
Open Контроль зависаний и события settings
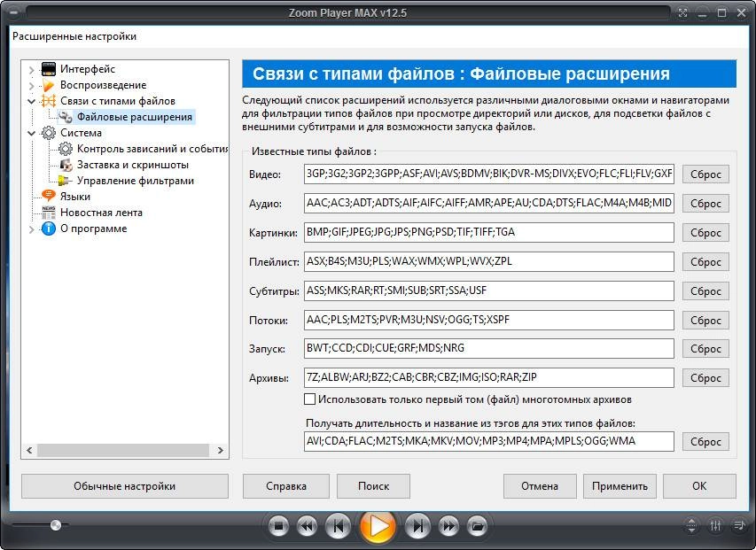152,148
